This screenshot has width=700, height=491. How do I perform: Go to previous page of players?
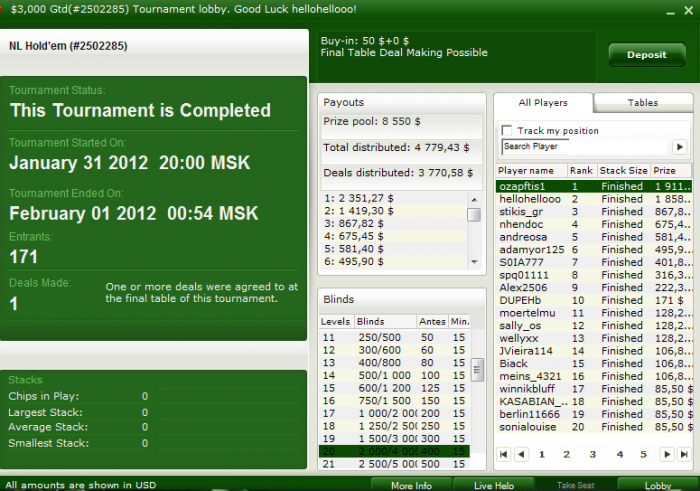pos(521,454)
